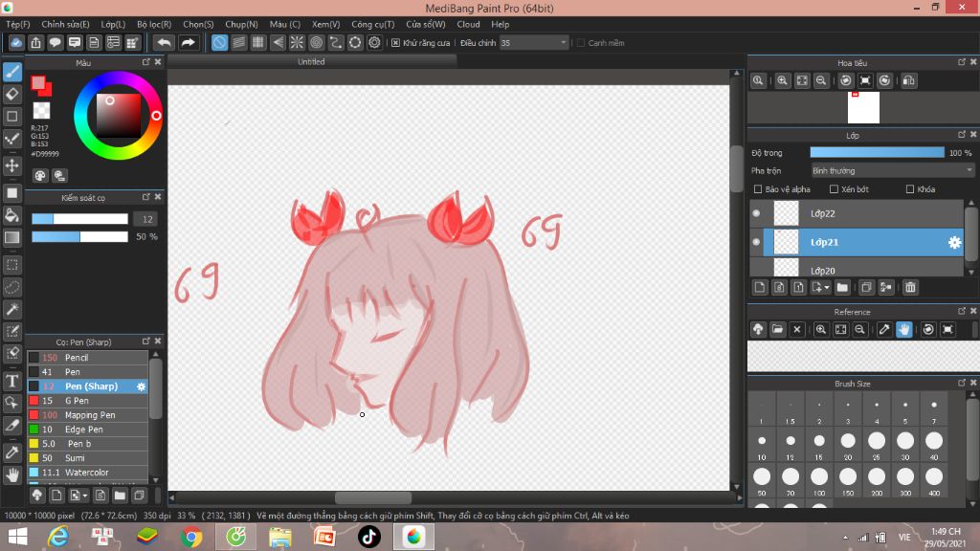Open File Explorer from taskbar
The height and width of the screenshot is (551, 980).
280,537
